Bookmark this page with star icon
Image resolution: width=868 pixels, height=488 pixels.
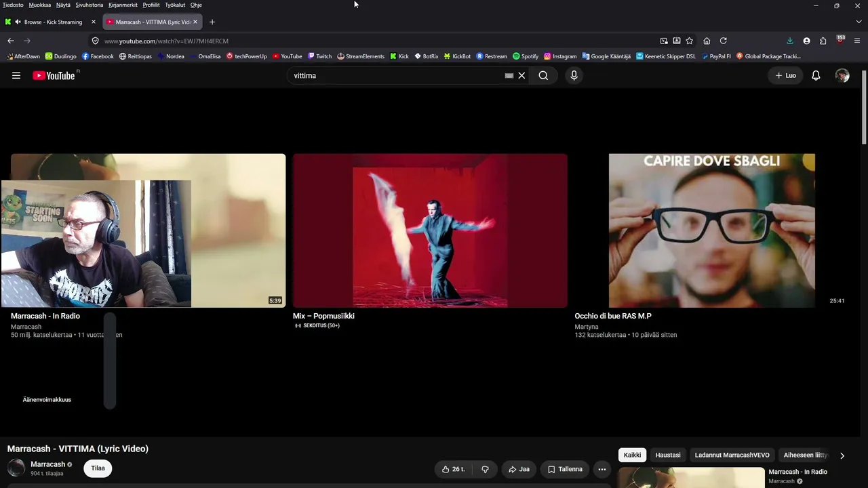pyautogui.click(x=689, y=41)
